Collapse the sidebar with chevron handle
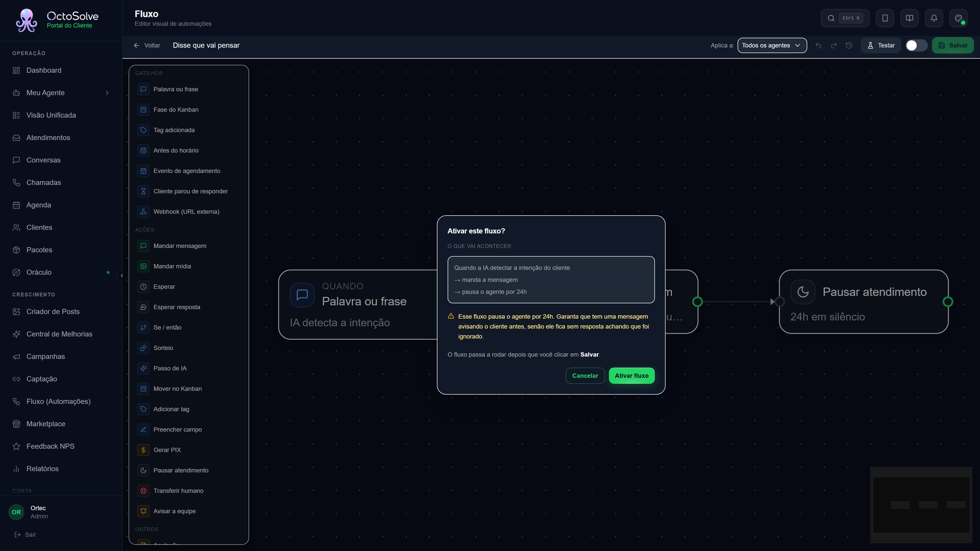980x551 pixels. [x=122, y=275]
